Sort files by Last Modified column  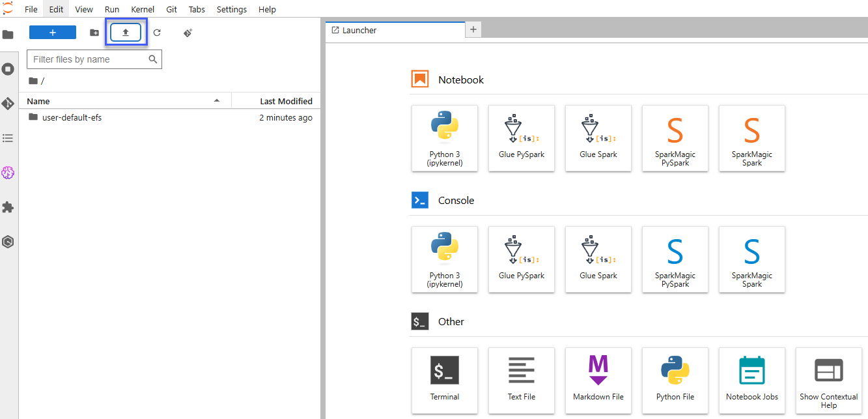(x=275, y=101)
